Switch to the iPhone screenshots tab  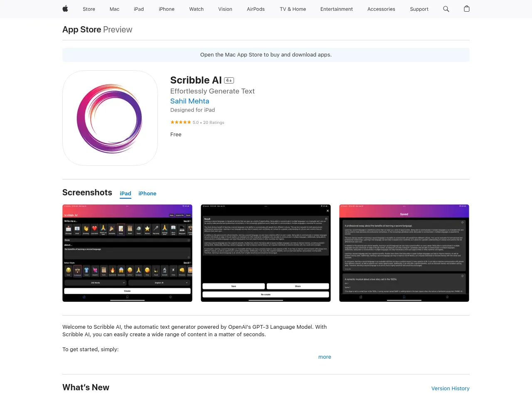[148, 193]
